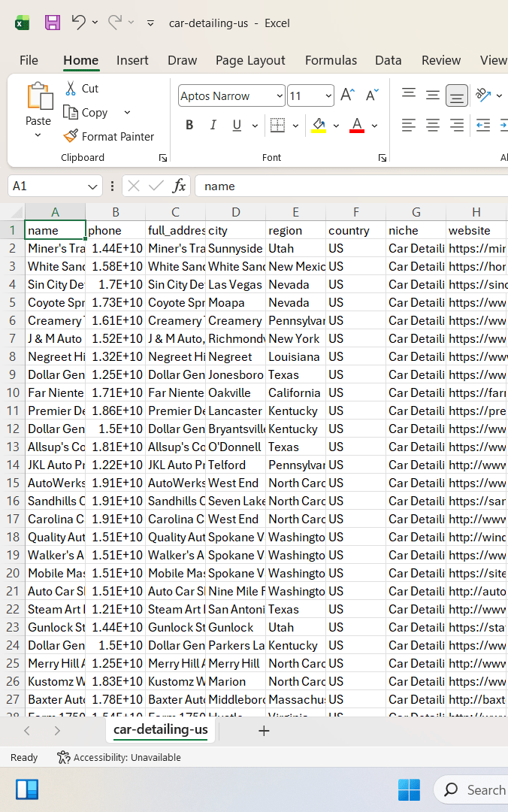Toggle Underline formatting
The image size is (508, 812).
(x=237, y=126)
